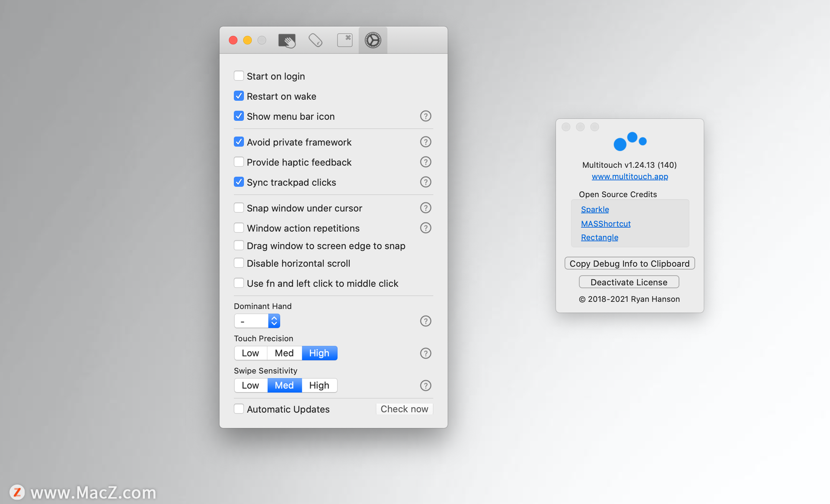The width and height of the screenshot is (830, 504).
Task: Enable Provide haptic feedback
Action: point(239,162)
